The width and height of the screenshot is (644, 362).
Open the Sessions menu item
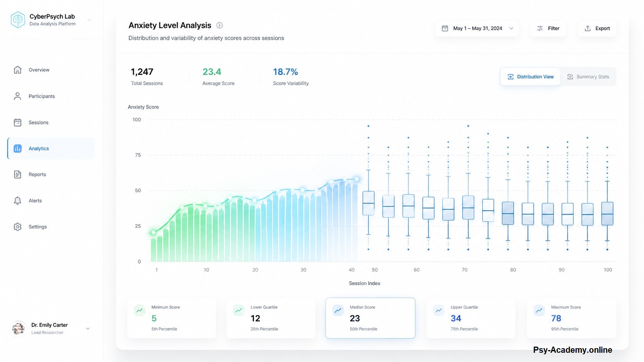pyautogui.click(x=51, y=122)
